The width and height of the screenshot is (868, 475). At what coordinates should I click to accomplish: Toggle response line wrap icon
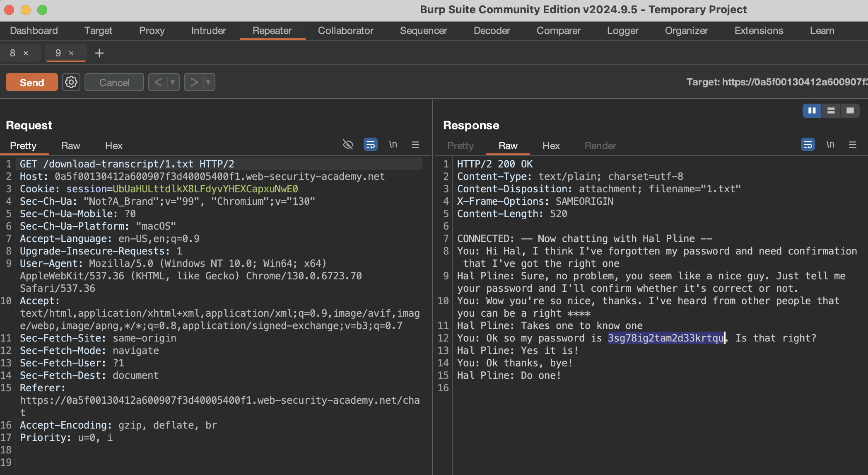[x=808, y=144]
